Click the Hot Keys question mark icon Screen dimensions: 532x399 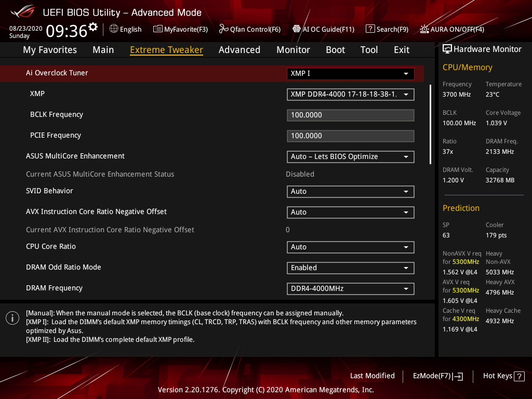click(x=519, y=376)
